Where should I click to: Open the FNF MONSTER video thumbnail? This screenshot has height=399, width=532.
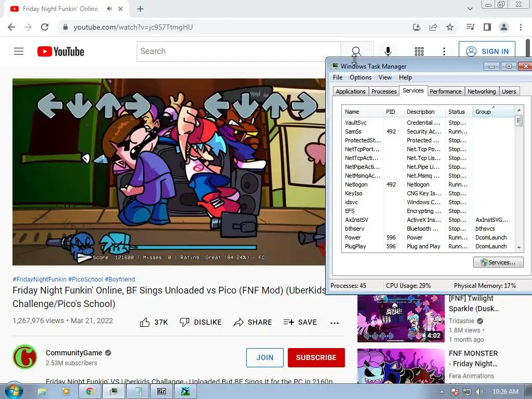pos(401,366)
